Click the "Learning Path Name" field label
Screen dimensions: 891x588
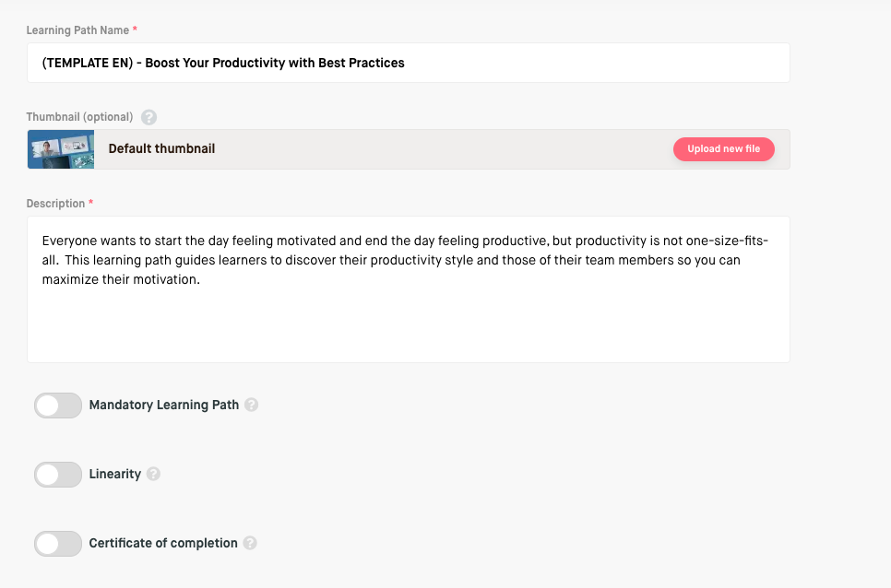pyautogui.click(x=77, y=30)
